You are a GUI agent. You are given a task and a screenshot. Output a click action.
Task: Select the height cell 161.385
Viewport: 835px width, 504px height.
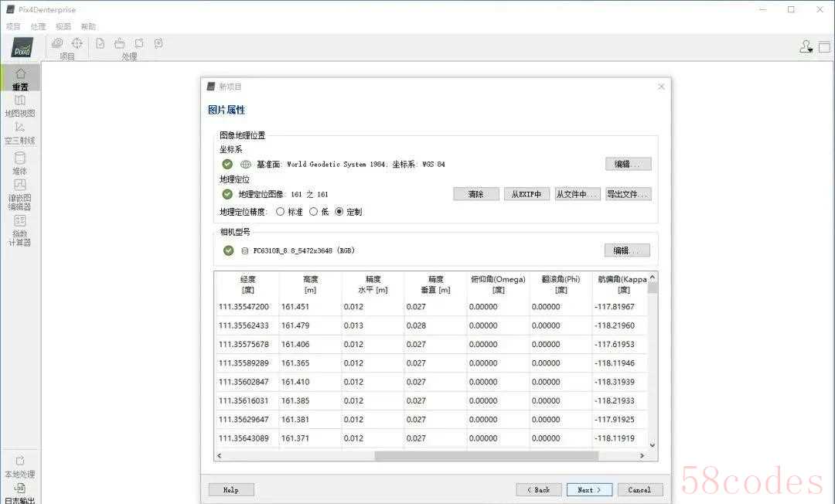click(310, 400)
